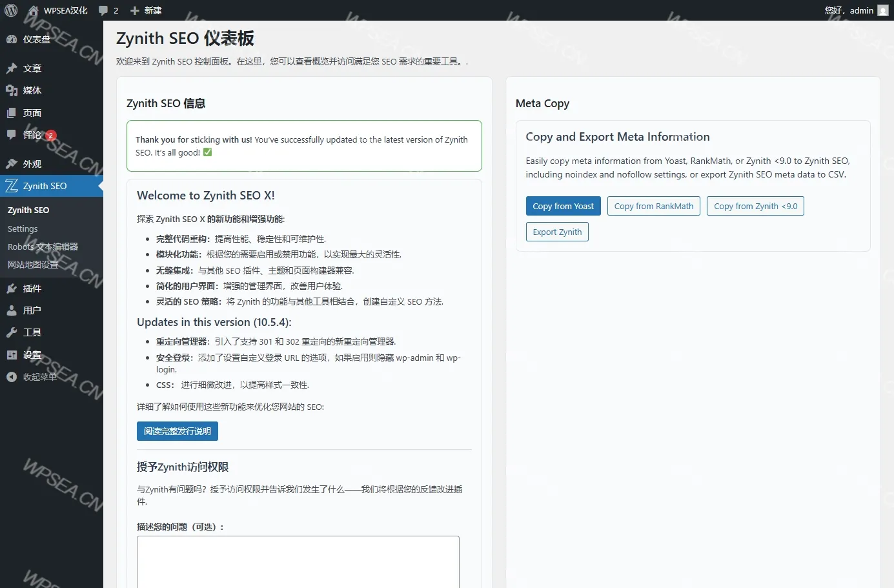Screen dimensions: 894x588
Task: Click 收起菜单 collapse menu text
Action: [x=40, y=377]
